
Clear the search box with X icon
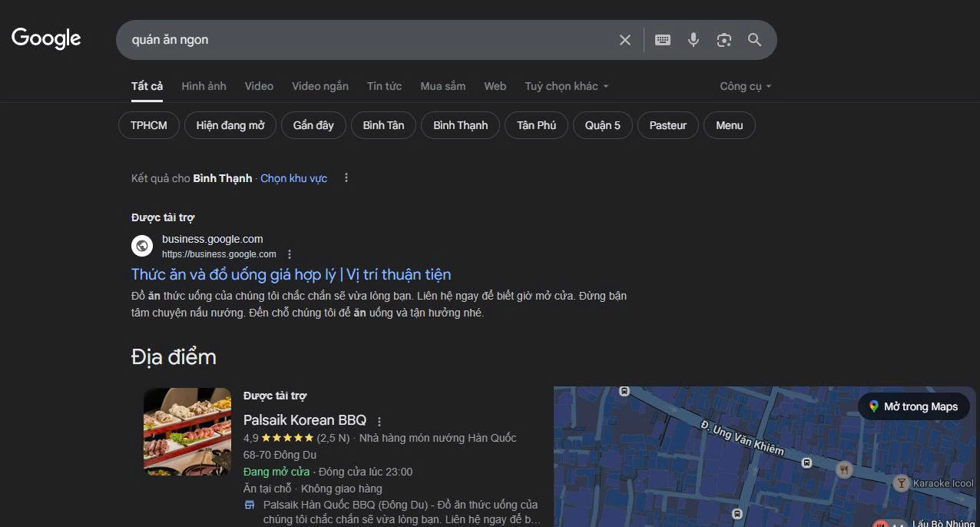point(625,40)
